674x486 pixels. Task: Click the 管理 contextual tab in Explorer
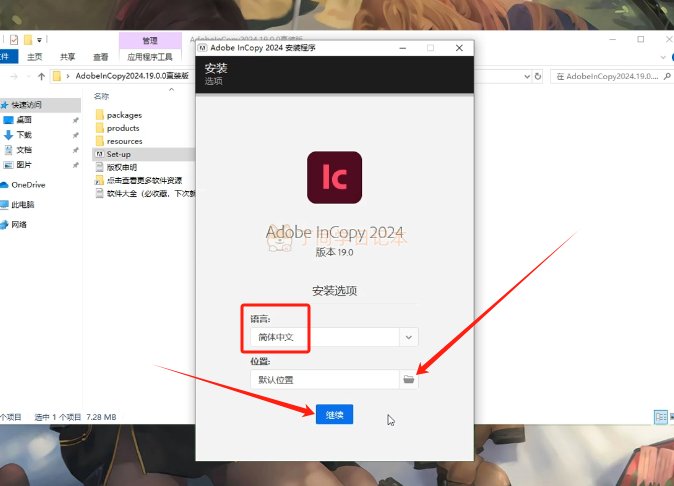(150, 40)
